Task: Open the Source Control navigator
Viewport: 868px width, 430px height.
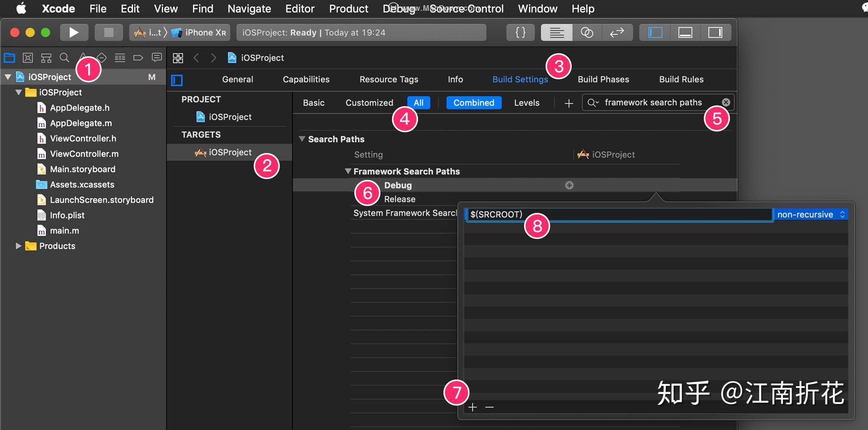Action: (x=28, y=58)
